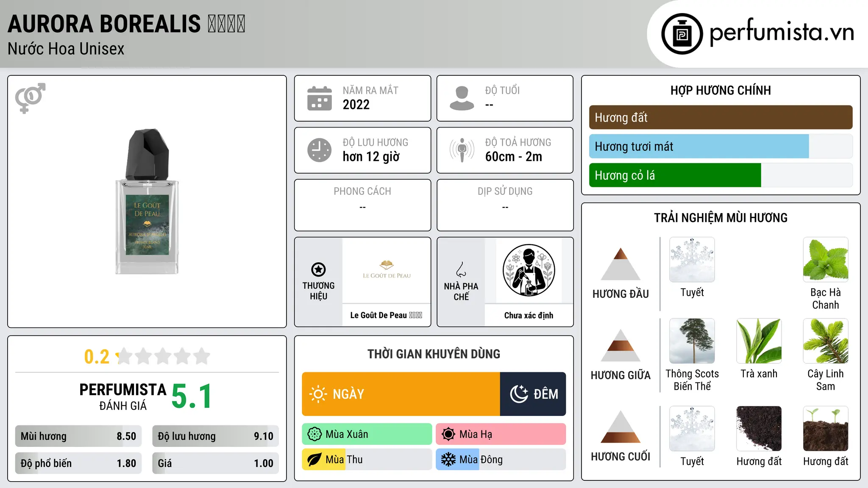Select the Tuyết thumbnail in the base notes

(692, 429)
